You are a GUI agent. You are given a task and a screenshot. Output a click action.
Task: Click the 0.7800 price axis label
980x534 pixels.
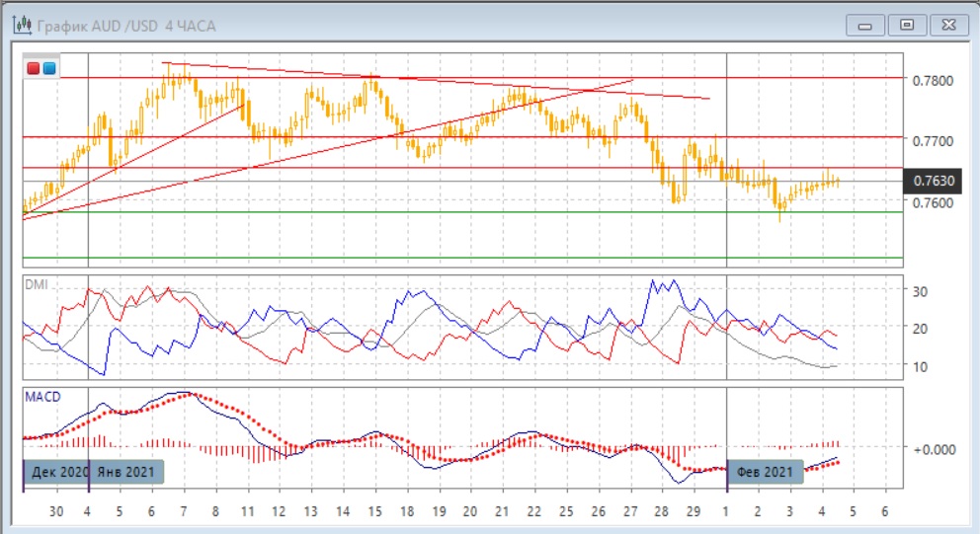tap(935, 80)
